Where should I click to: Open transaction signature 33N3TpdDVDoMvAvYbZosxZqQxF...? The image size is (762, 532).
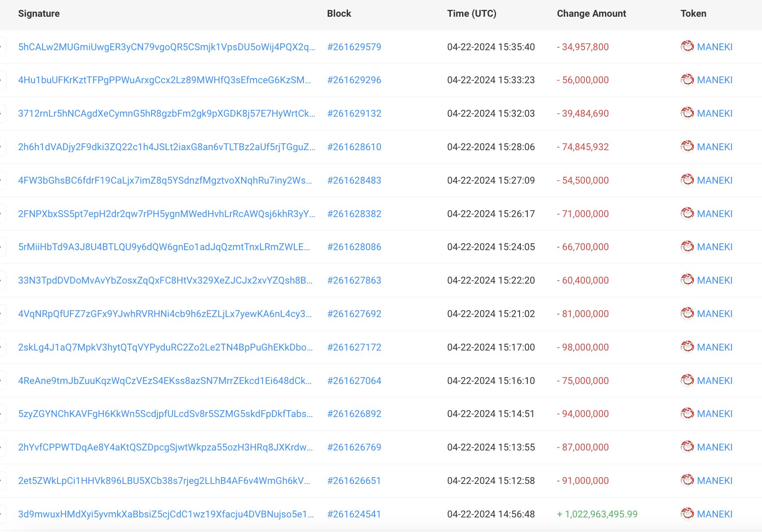(x=166, y=280)
